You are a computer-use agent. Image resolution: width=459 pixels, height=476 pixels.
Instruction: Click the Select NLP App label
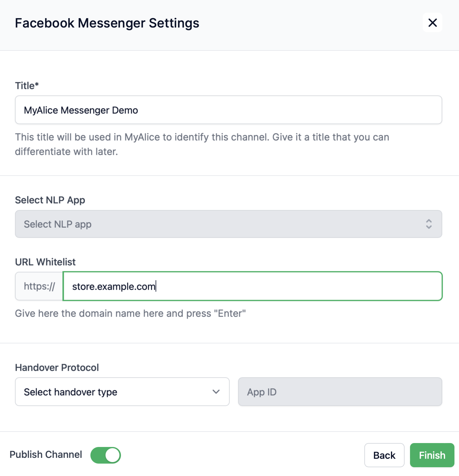pyautogui.click(x=50, y=200)
